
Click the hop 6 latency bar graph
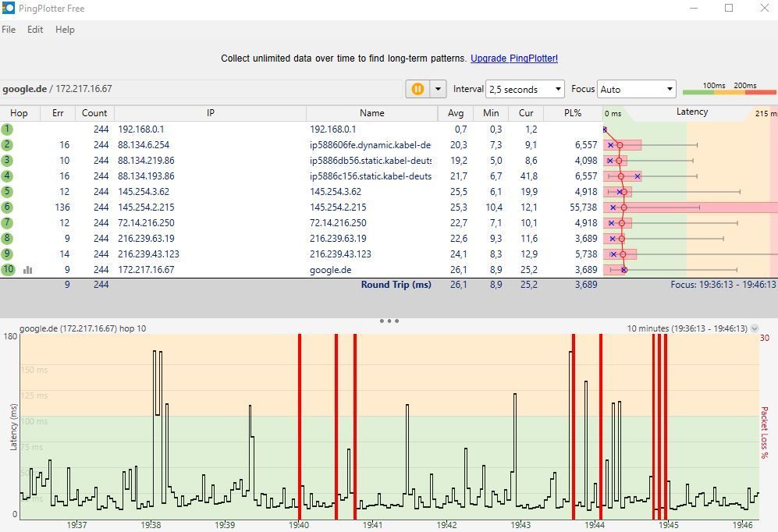click(691, 207)
